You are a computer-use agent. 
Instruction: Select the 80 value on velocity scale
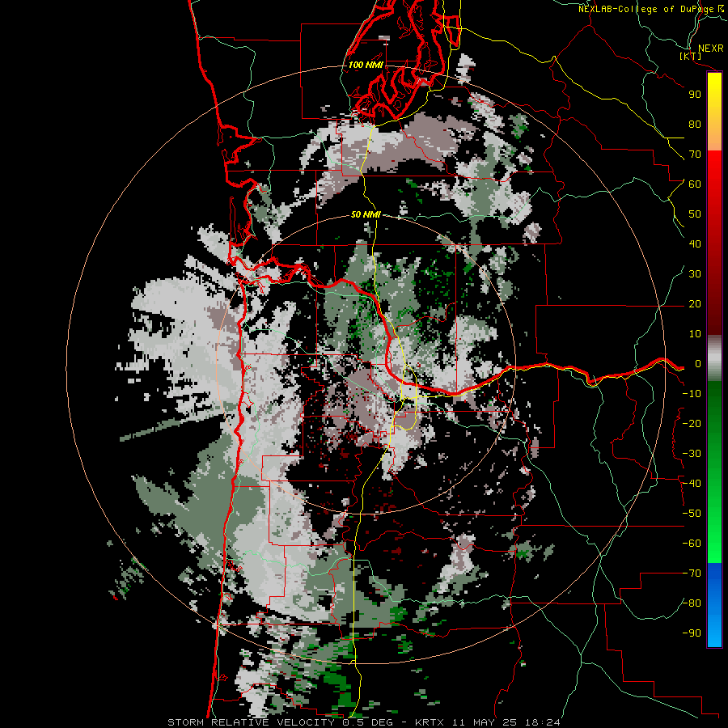coord(695,125)
